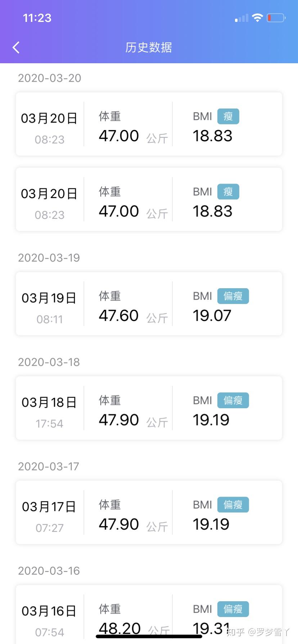The image size is (298, 644).
Task: Tap the WiFi status icon
Action: (257, 18)
